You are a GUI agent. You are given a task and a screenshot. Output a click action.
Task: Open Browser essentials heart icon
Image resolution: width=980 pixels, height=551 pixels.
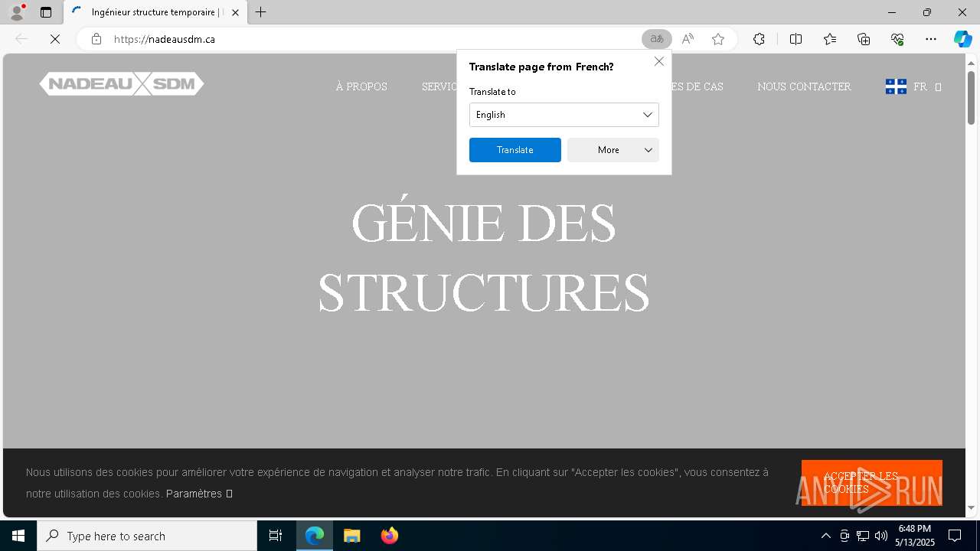[897, 39]
